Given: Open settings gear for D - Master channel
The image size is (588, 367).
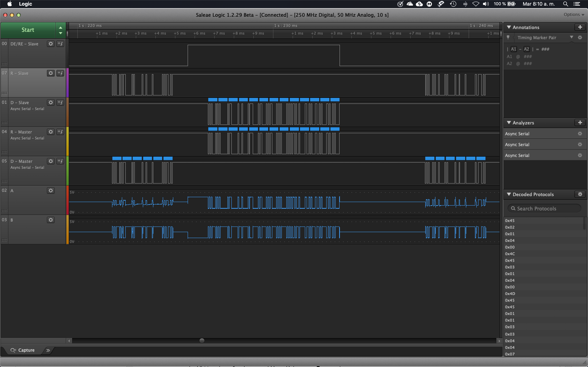Looking at the screenshot, I should (50, 161).
